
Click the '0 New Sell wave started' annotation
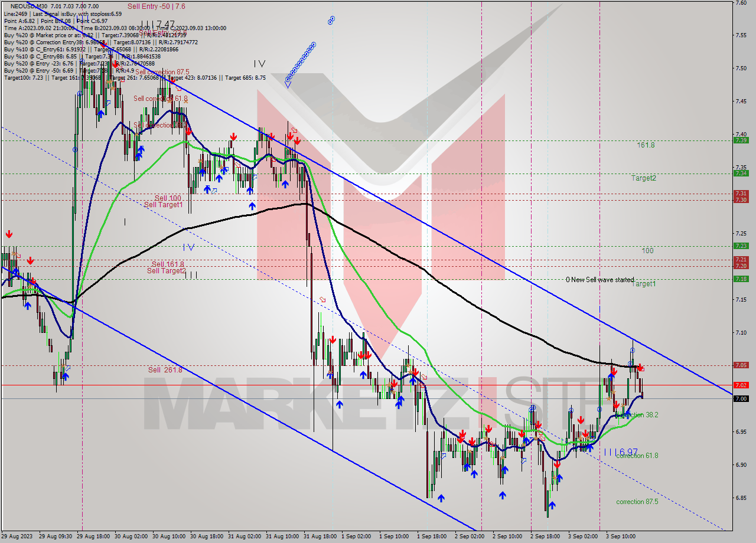[599, 280]
